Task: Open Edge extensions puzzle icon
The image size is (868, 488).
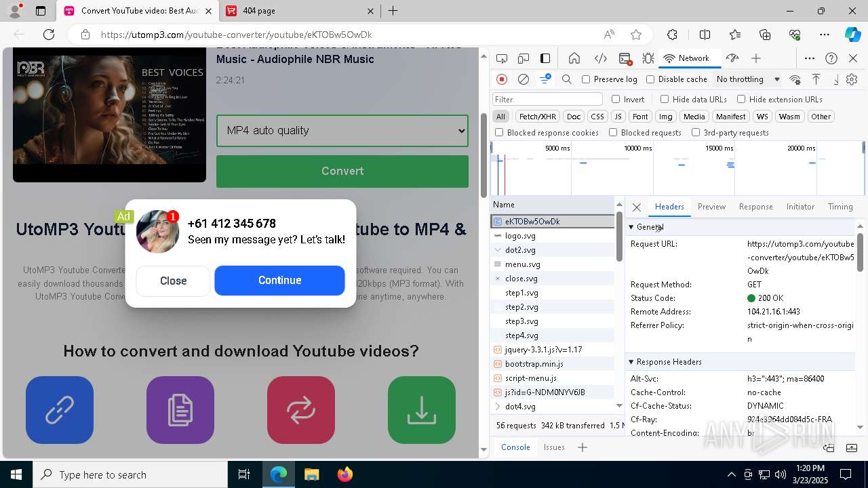Action: (672, 35)
